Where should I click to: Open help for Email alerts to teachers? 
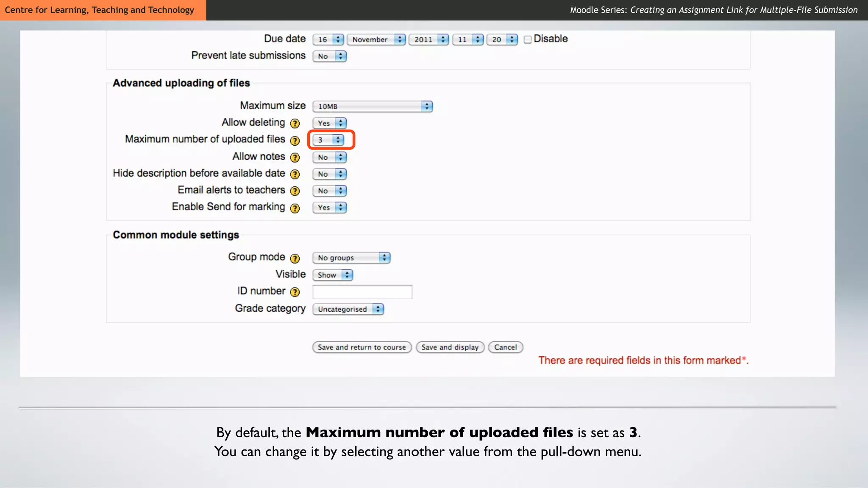(295, 191)
